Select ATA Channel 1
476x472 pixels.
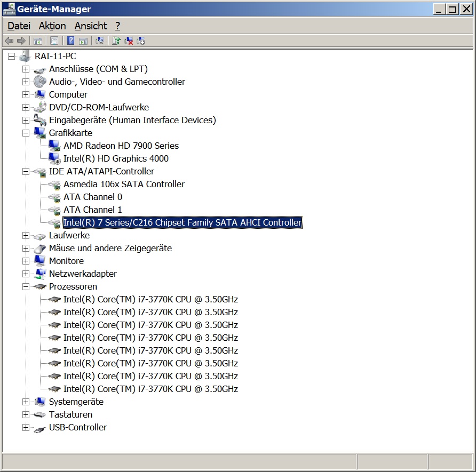93,210
